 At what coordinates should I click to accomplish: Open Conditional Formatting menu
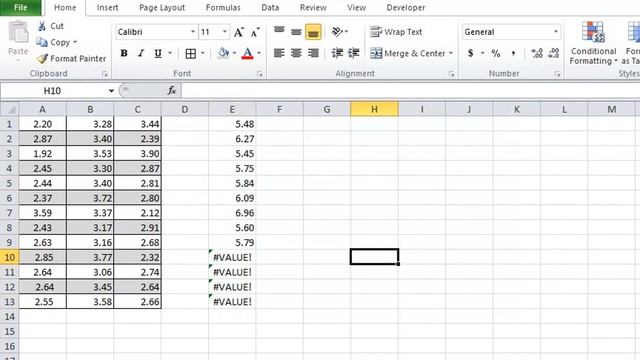pyautogui.click(x=593, y=43)
